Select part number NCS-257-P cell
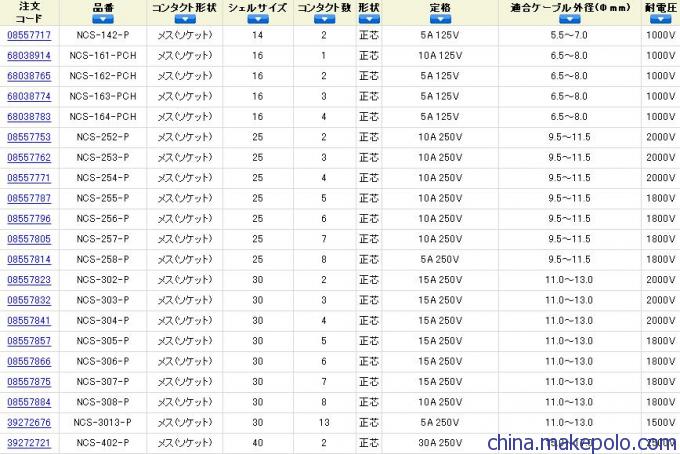 pos(103,239)
